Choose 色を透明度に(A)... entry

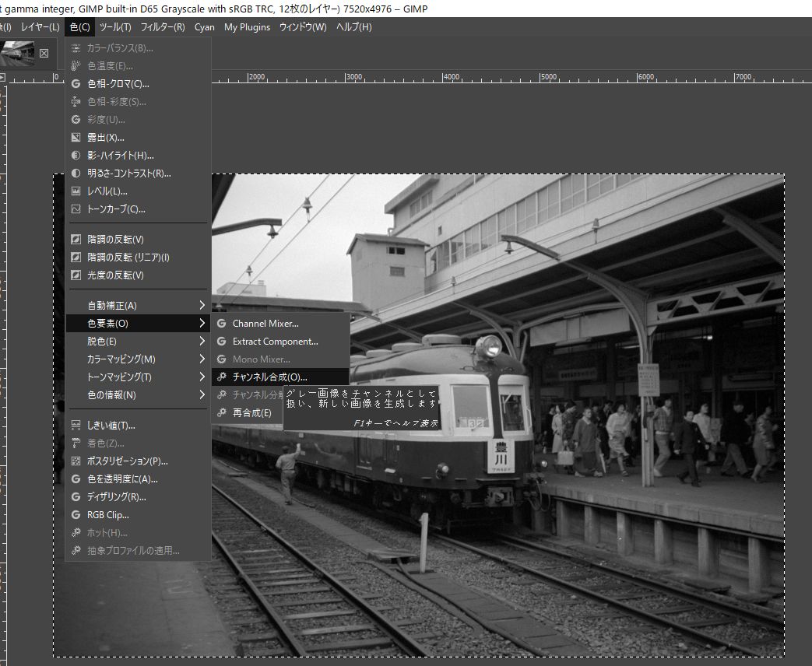pos(139,479)
